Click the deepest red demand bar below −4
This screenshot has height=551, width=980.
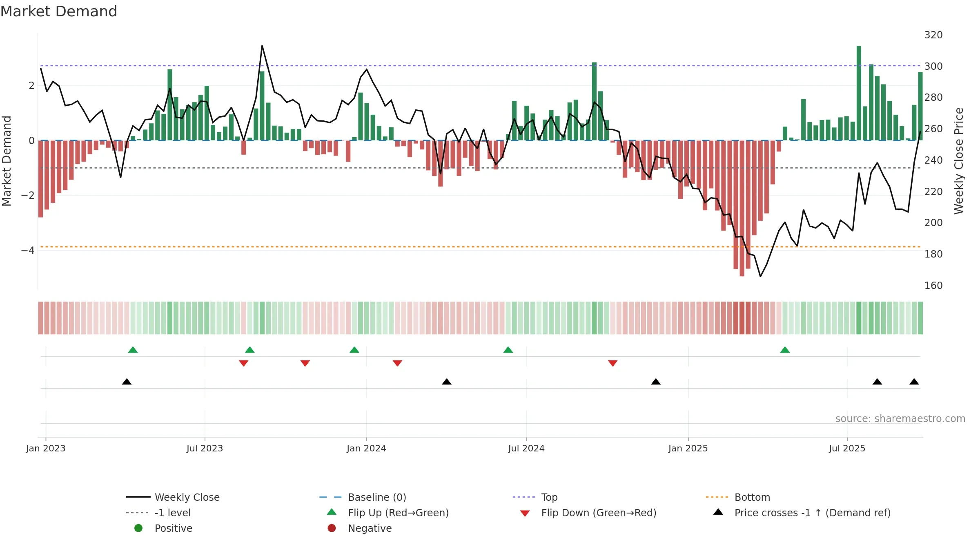click(742, 209)
